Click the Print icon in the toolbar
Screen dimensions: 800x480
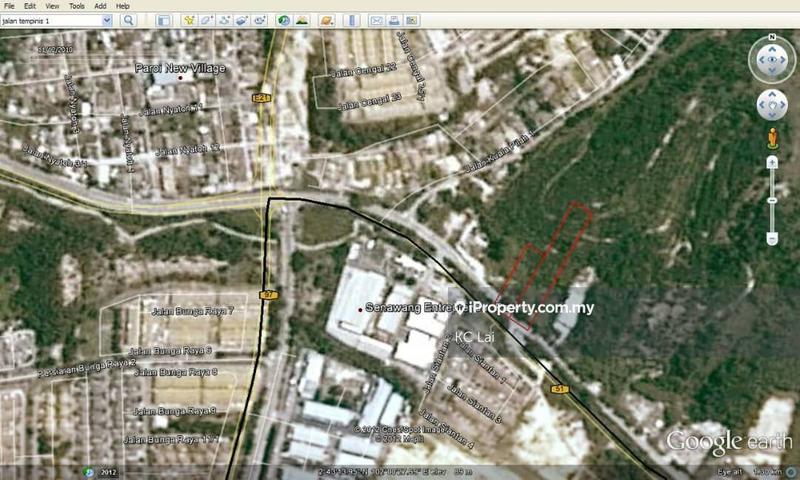395,20
